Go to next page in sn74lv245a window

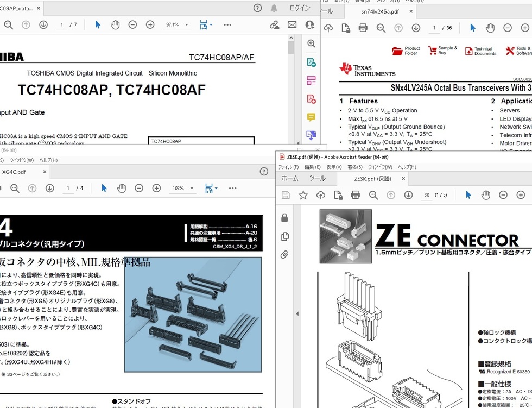(416, 28)
